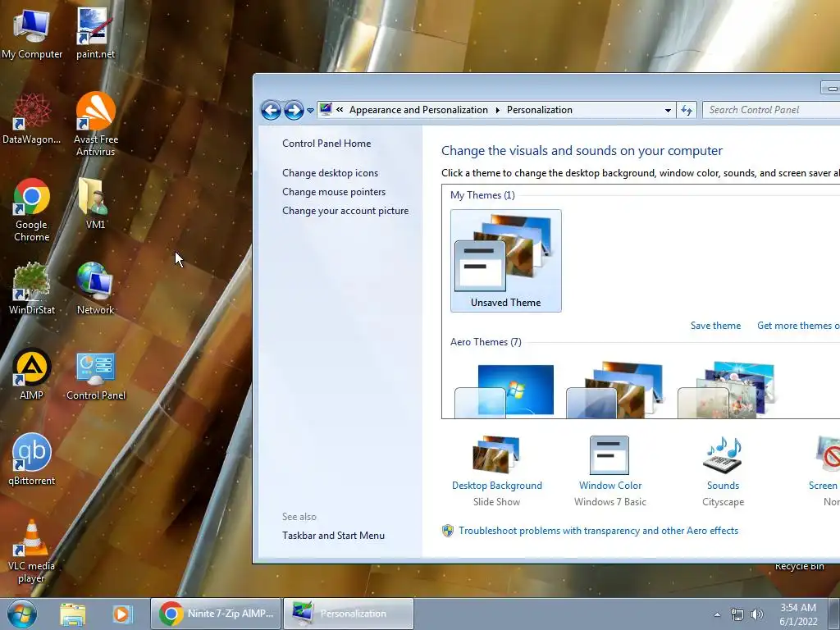
Task: Click the address bar monitor icon
Action: tap(326, 109)
